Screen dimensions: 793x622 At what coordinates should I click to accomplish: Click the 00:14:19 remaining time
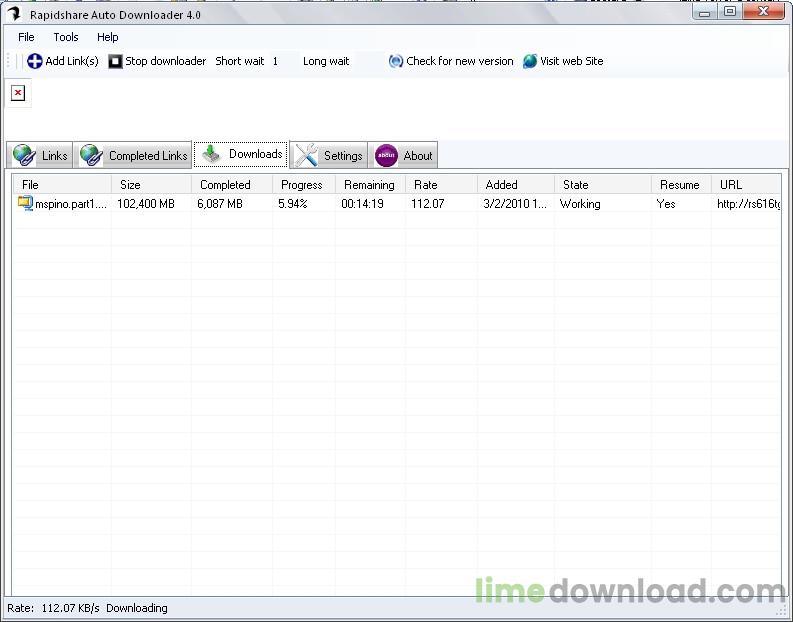tap(362, 204)
